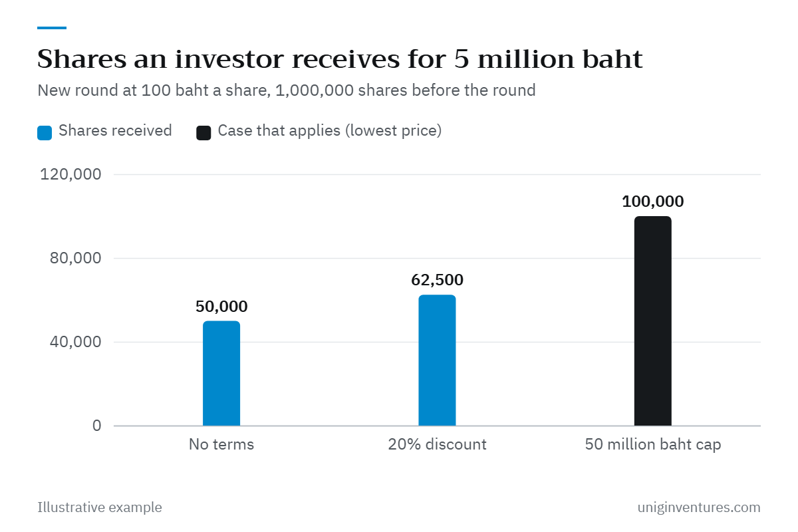The width and height of the screenshot is (798, 532).
Task: Click the black Case that applies legend swatch
Action: click(203, 133)
